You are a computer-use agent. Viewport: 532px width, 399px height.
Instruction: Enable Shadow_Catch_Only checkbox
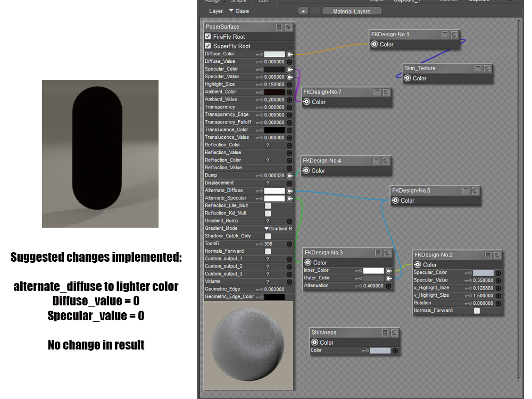268,236
